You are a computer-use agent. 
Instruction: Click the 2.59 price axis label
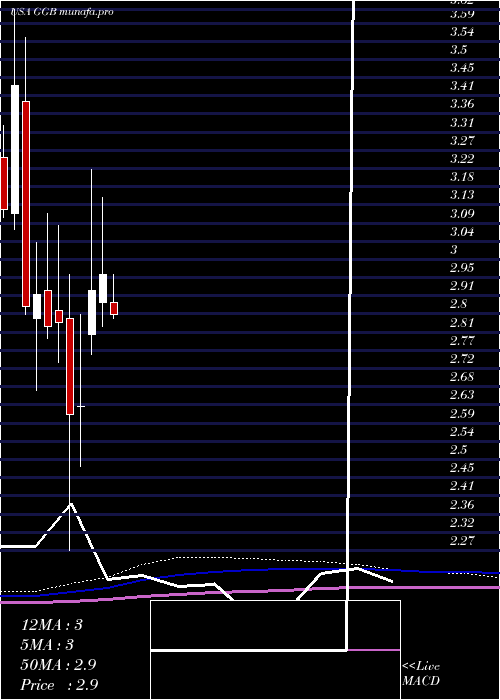point(462,413)
